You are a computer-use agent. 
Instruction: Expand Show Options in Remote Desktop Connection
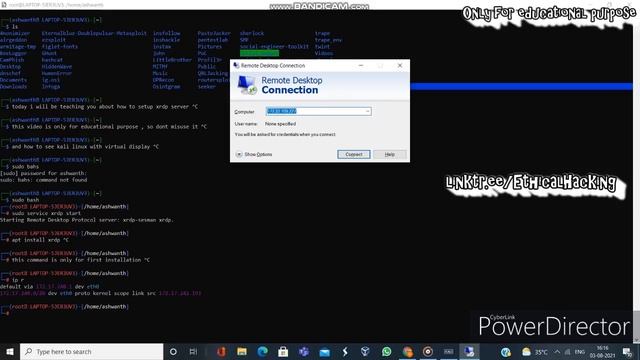click(254, 154)
